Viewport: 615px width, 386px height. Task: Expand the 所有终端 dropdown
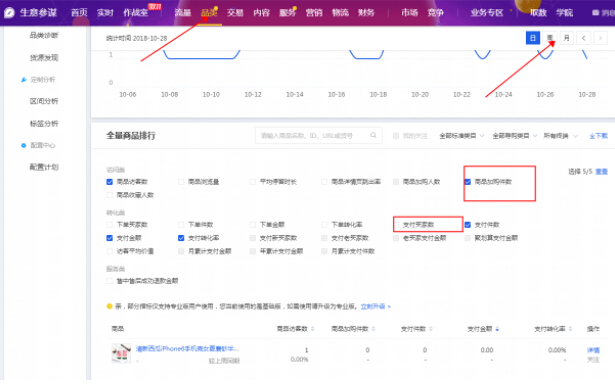(560, 136)
